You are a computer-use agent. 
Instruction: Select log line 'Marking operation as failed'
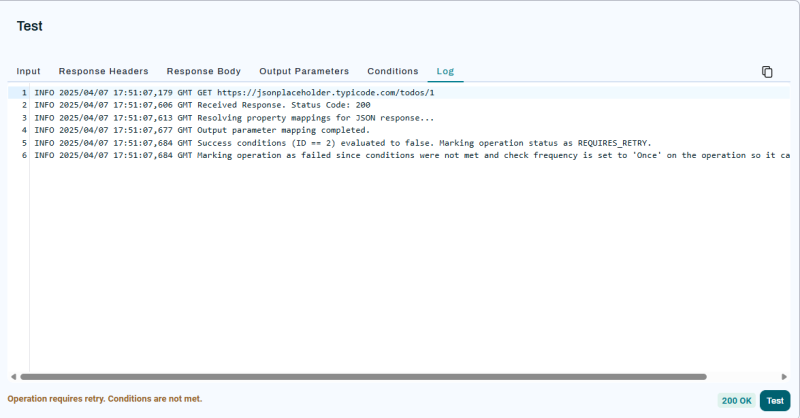point(412,155)
